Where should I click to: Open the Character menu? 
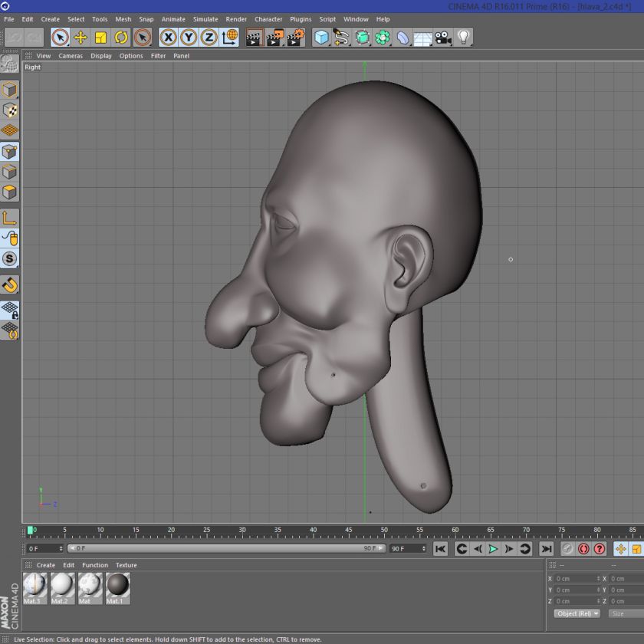268,19
